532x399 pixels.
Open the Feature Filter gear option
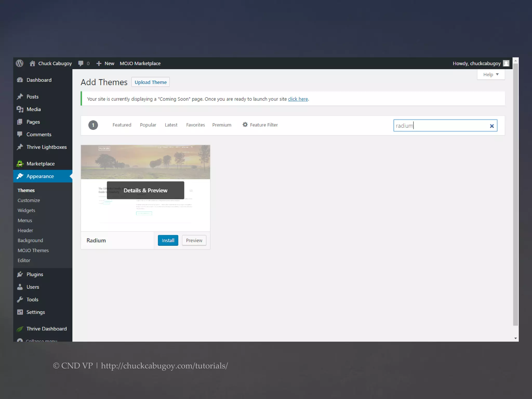(x=260, y=125)
